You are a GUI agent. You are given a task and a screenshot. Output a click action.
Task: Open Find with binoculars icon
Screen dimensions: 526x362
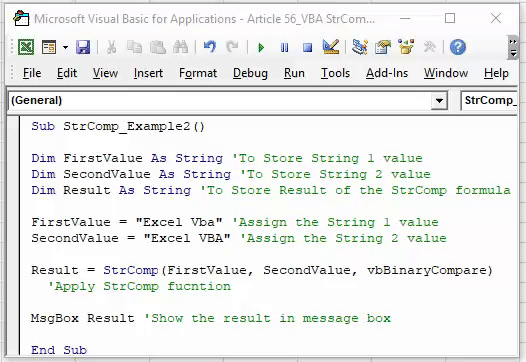tap(180, 47)
